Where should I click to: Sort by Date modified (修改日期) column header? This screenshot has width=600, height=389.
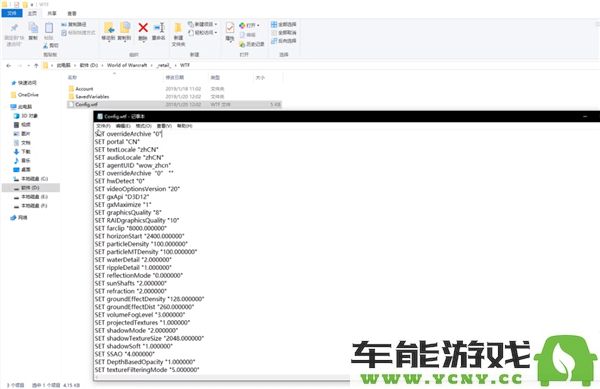(175, 77)
